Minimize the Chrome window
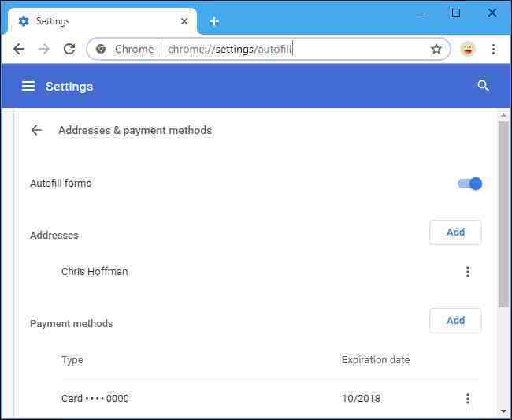 421,13
